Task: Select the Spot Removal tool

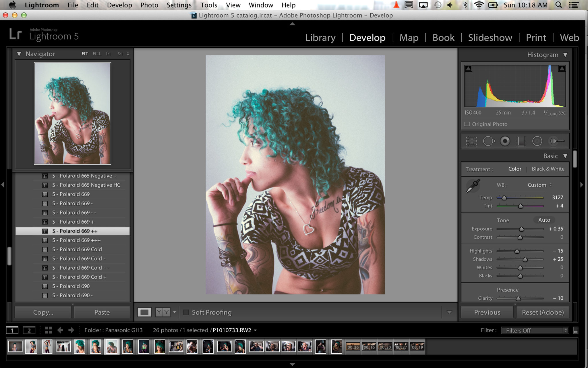Action: click(x=489, y=141)
